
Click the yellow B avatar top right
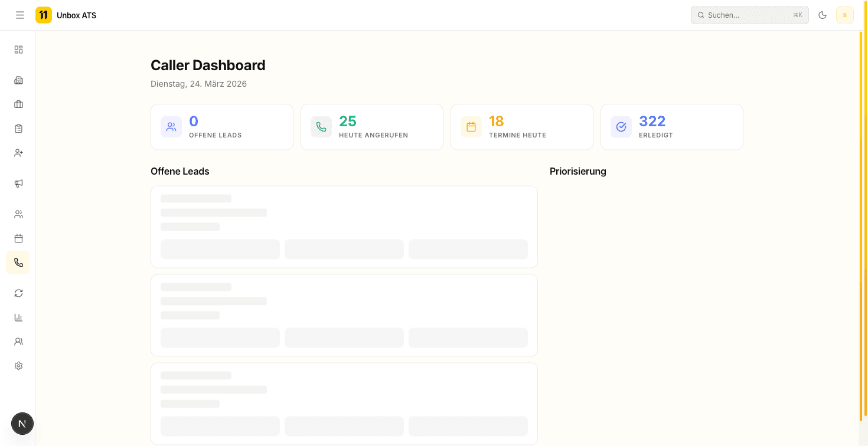[x=844, y=15]
